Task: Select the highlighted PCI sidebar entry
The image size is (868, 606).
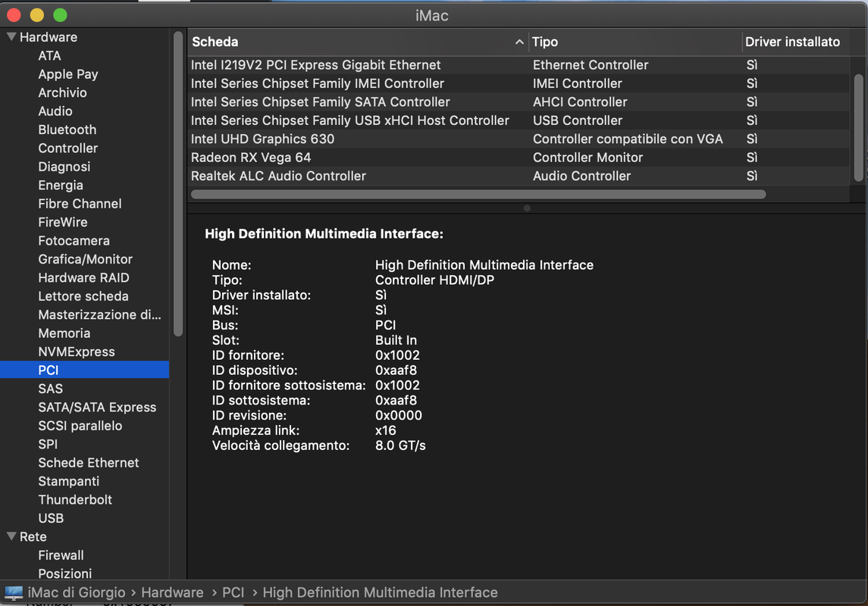Action: [84, 370]
